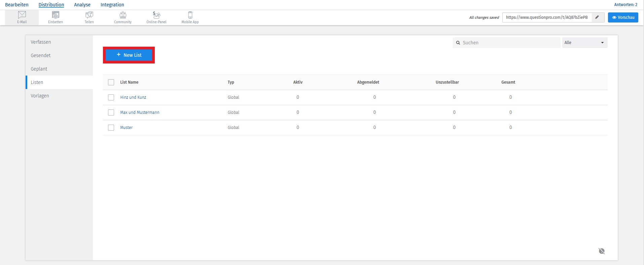Click the List Name column header

(x=129, y=82)
